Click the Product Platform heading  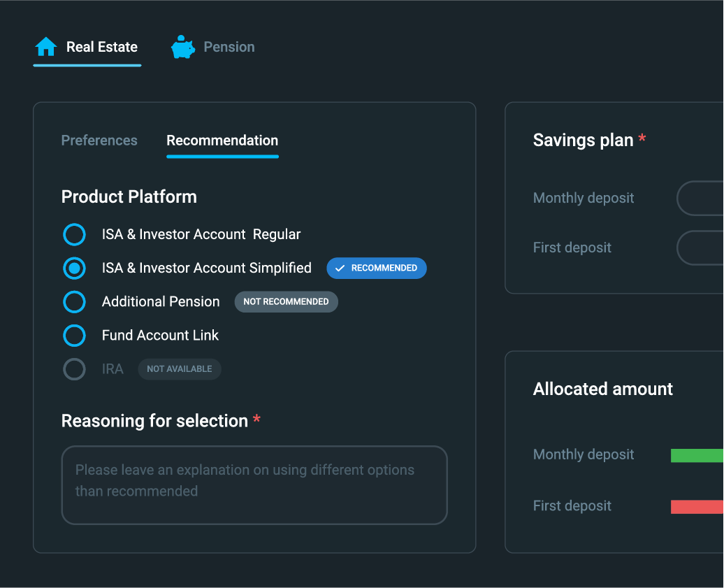129,196
